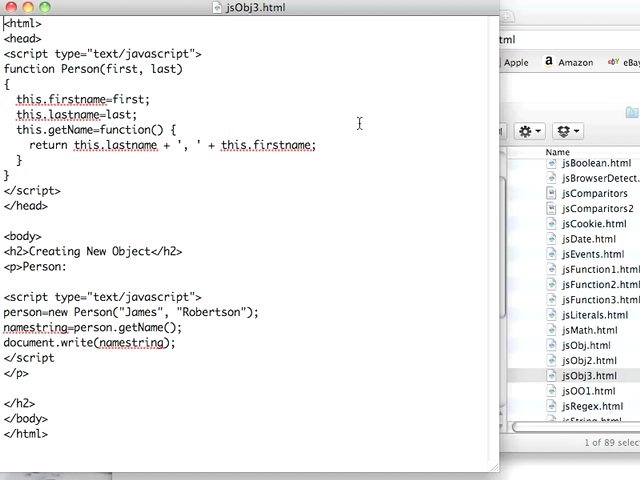Click the jsObj3.html file name in Finder

(589, 376)
